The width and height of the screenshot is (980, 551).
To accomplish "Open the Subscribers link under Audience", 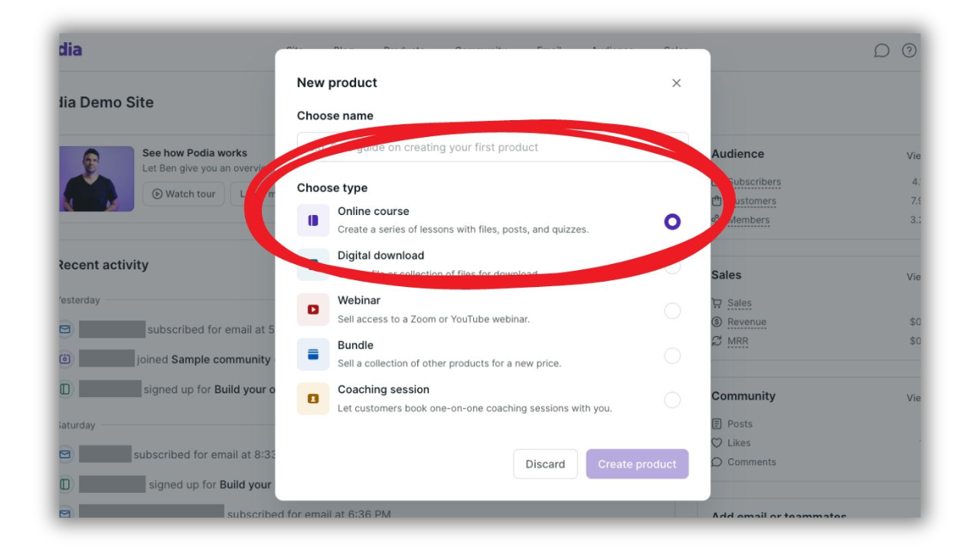I will (754, 182).
